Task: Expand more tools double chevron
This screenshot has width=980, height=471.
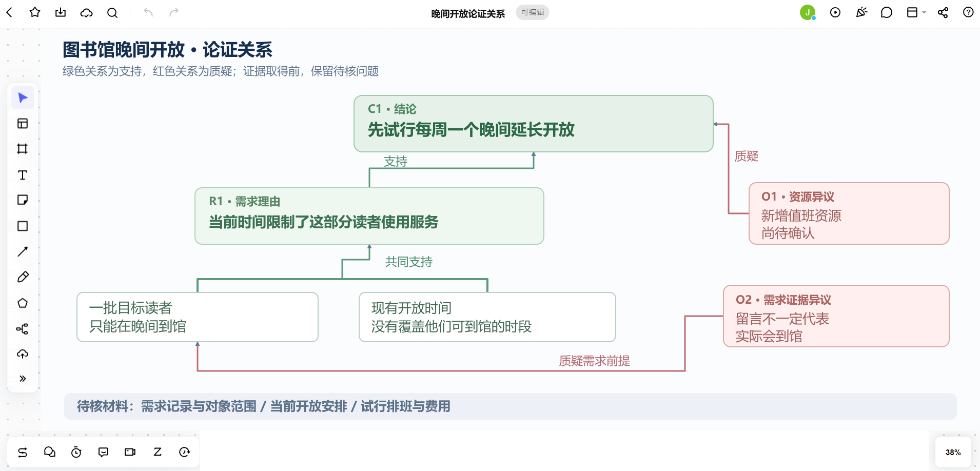Action: pos(23,379)
